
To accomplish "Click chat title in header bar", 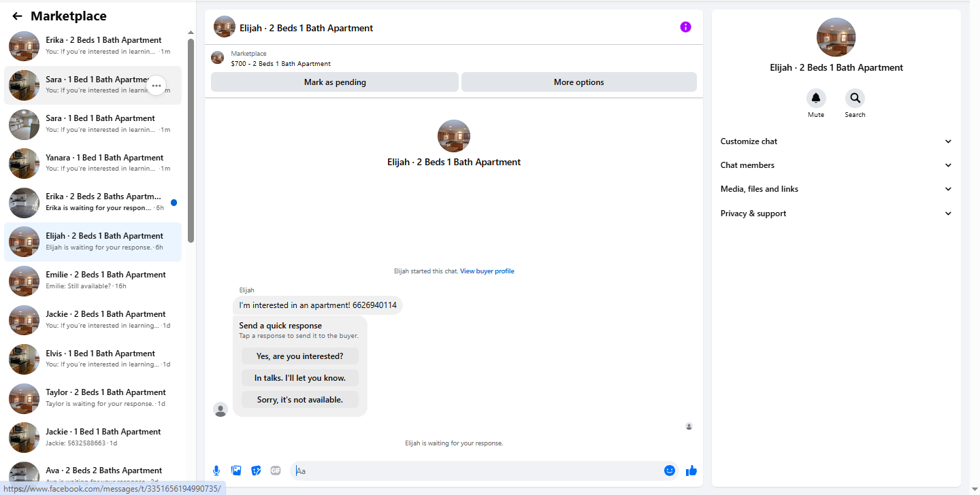I will click(x=306, y=28).
